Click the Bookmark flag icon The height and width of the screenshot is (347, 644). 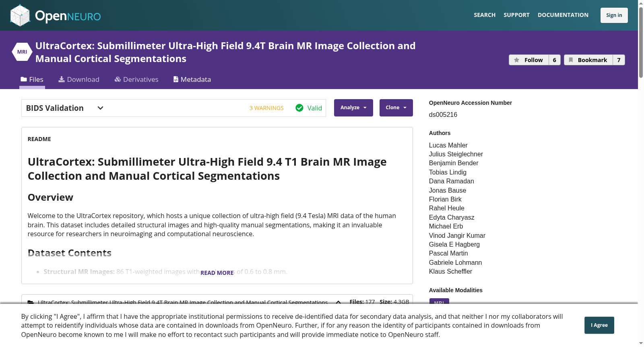point(571,60)
